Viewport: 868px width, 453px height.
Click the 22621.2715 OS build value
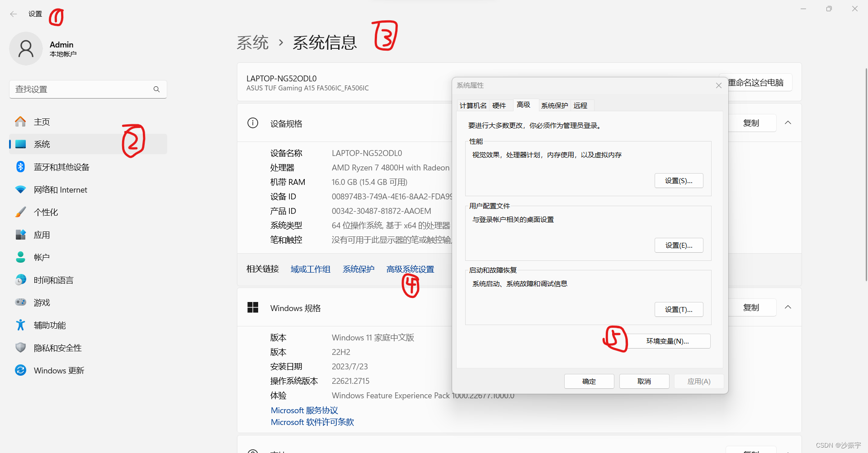350,381
